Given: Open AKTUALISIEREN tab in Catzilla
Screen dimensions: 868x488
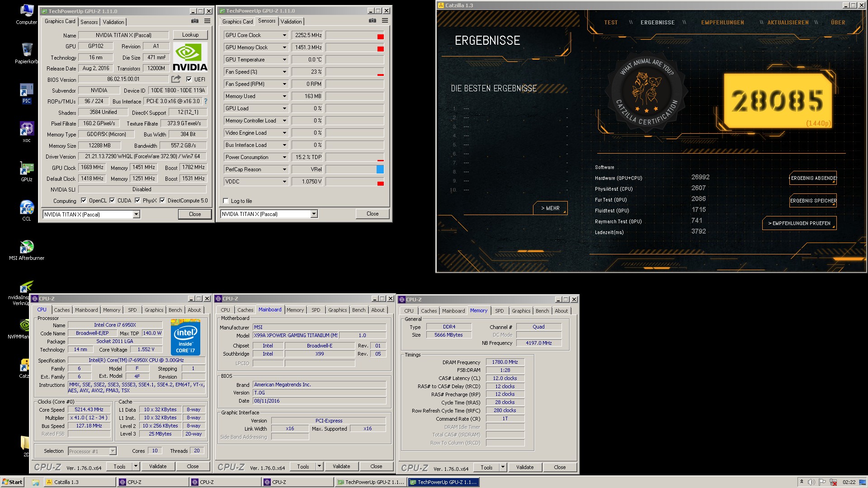Looking at the screenshot, I should click(x=788, y=23).
